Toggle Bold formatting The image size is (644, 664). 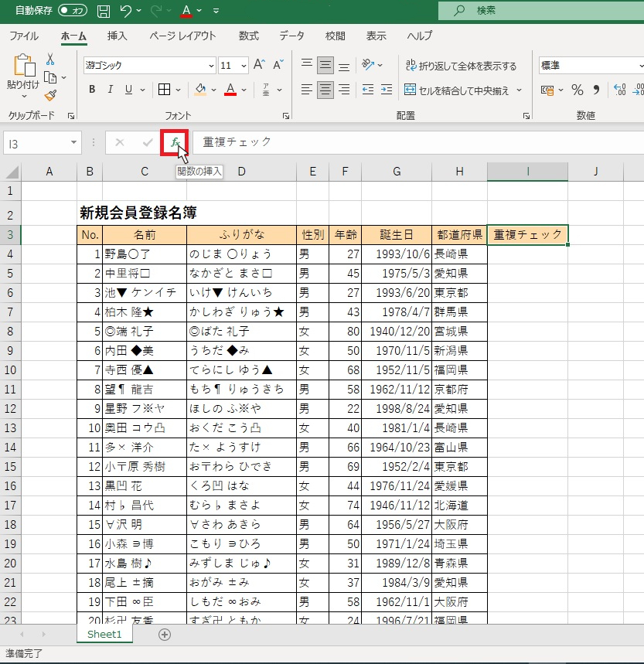(x=92, y=90)
